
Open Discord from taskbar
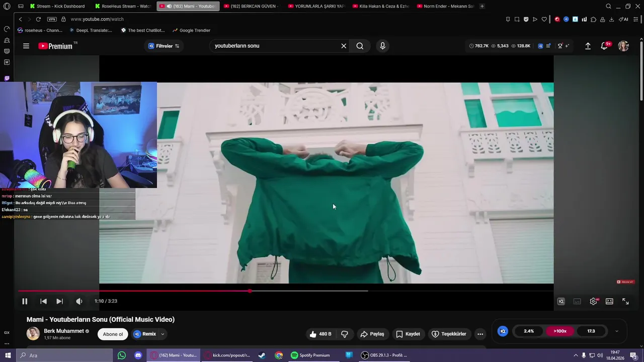[138, 355]
